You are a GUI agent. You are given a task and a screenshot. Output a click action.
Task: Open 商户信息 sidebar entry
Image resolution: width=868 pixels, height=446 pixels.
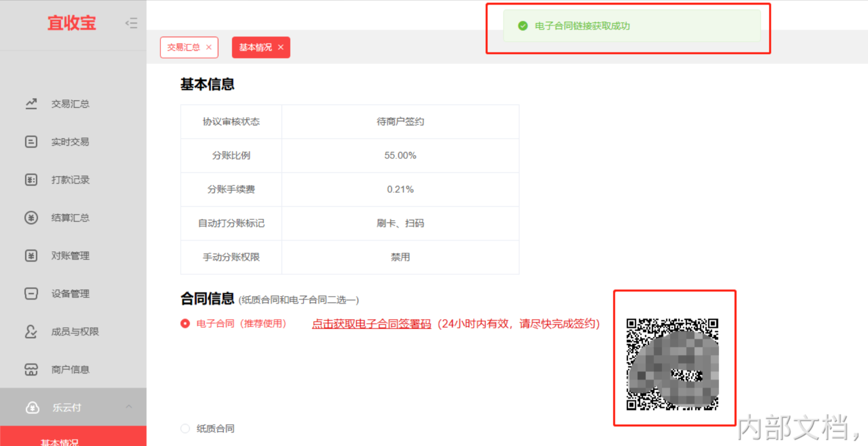(70, 370)
